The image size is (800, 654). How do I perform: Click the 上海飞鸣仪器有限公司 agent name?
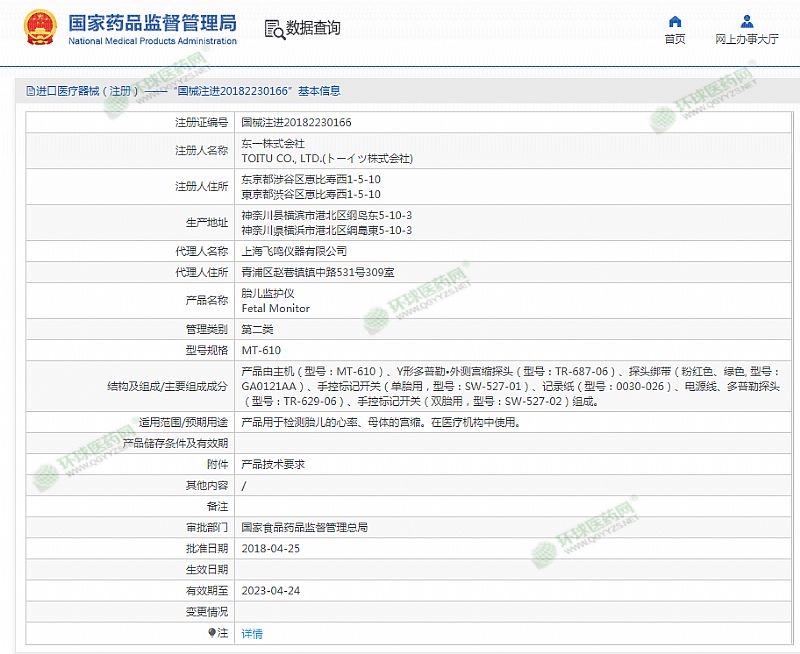click(x=294, y=251)
